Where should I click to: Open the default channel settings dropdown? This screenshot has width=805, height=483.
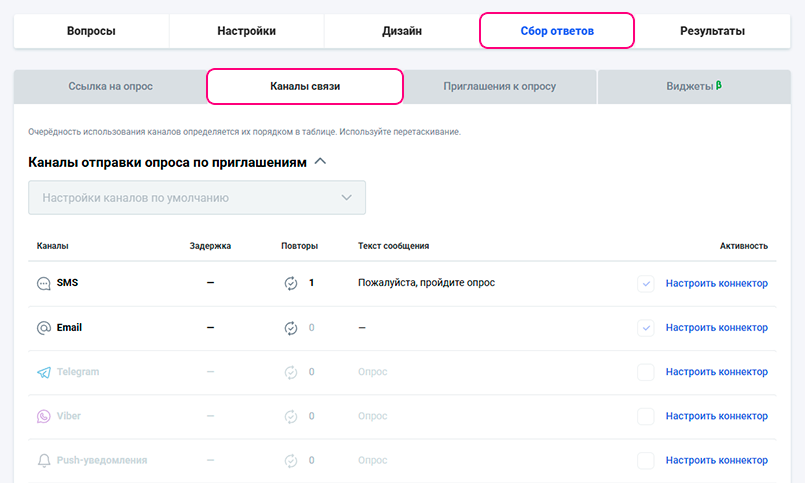click(x=197, y=198)
